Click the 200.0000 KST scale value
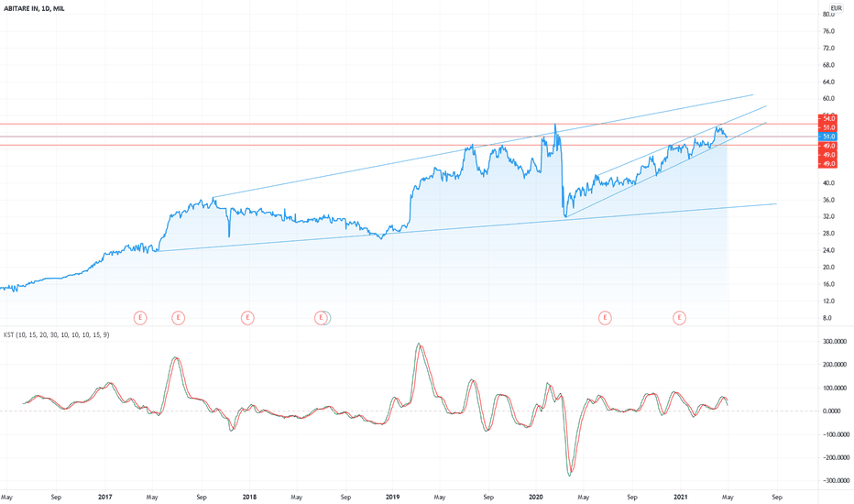Screen dimensions: 854x504 click(x=835, y=365)
